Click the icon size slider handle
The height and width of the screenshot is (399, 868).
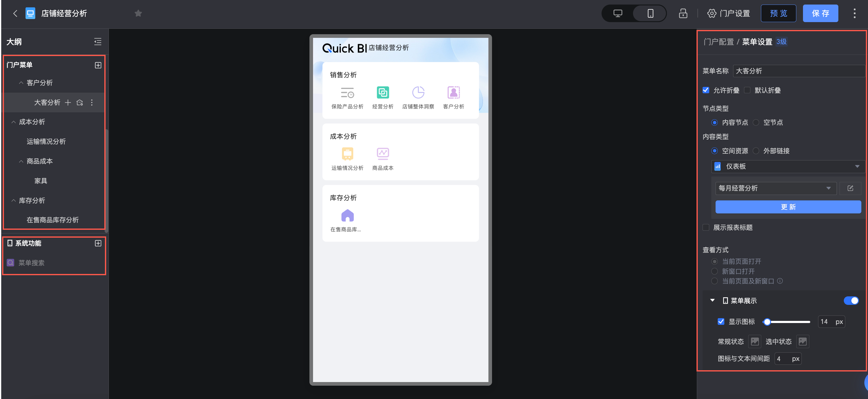pyautogui.click(x=767, y=322)
